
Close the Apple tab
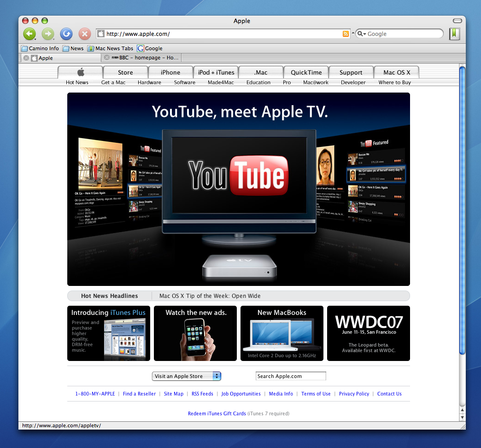pyautogui.click(x=26, y=58)
